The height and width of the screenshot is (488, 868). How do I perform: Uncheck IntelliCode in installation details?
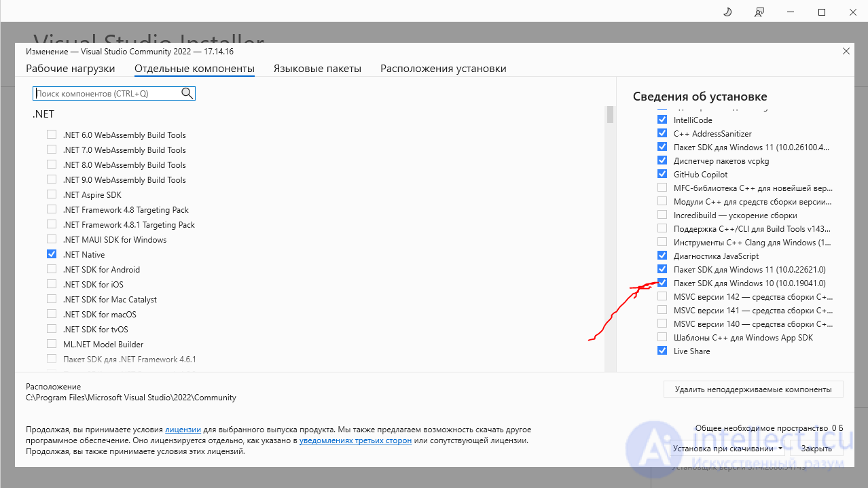[662, 120]
